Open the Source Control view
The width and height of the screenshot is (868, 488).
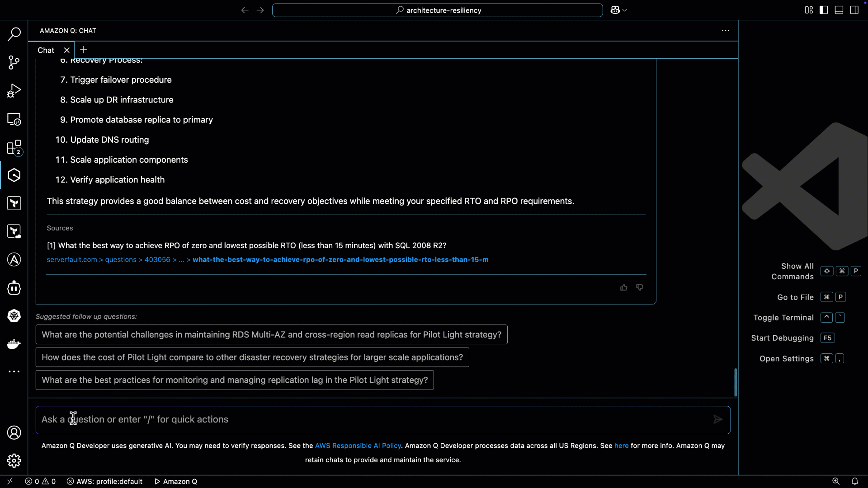point(14,62)
